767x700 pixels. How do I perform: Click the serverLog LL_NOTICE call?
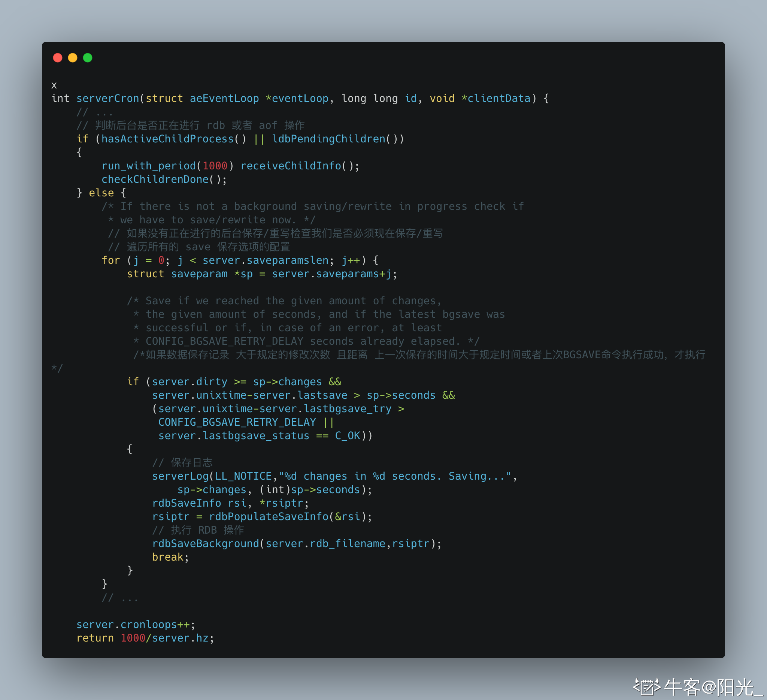coord(334,476)
